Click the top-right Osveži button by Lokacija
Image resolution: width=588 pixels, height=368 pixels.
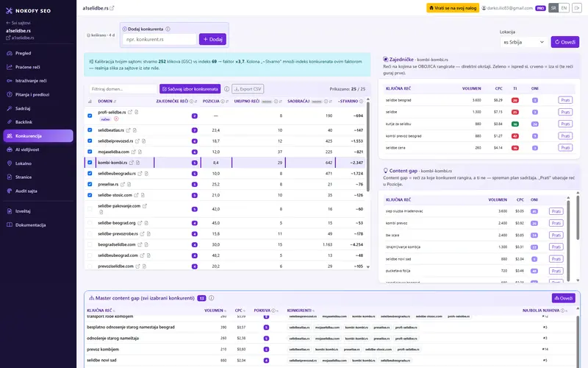click(564, 42)
